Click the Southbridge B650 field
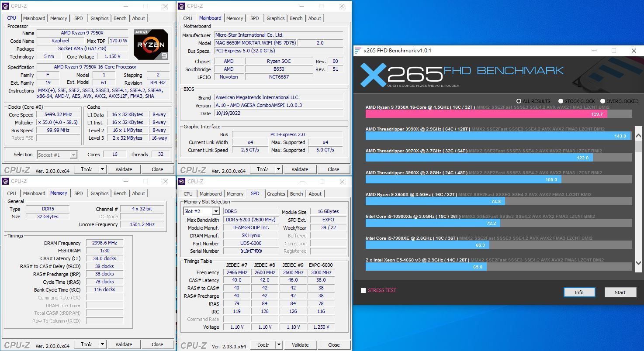This screenshot has height=351, width=644. tap(279, 69)
